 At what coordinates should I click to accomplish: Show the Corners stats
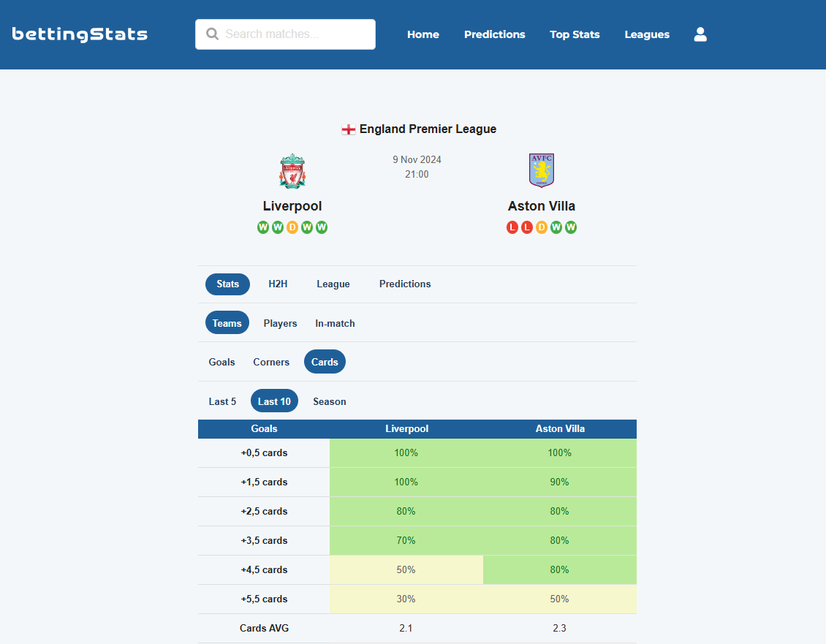271,362
